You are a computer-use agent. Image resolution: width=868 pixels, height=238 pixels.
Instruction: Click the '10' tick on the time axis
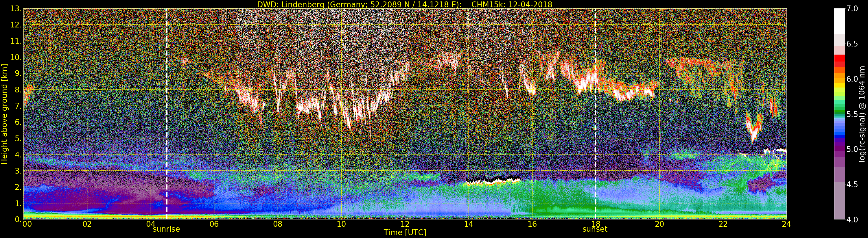click(341, 224)
